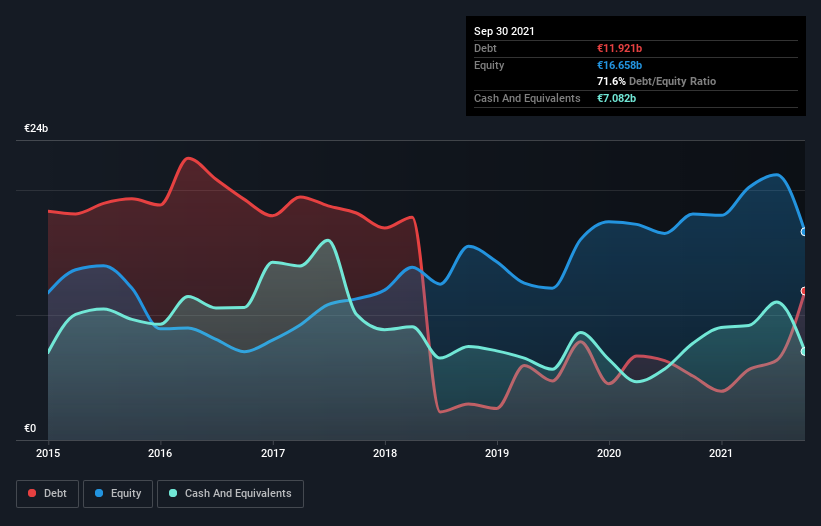Click the 2017 x-axis label

click(x=273, y=453)
